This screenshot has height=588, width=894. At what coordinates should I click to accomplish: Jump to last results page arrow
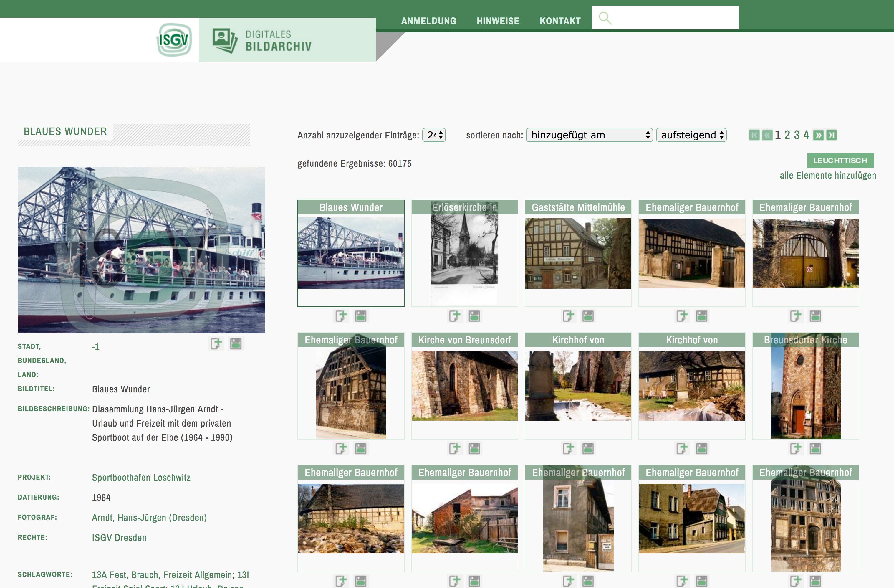coord(832,135)
